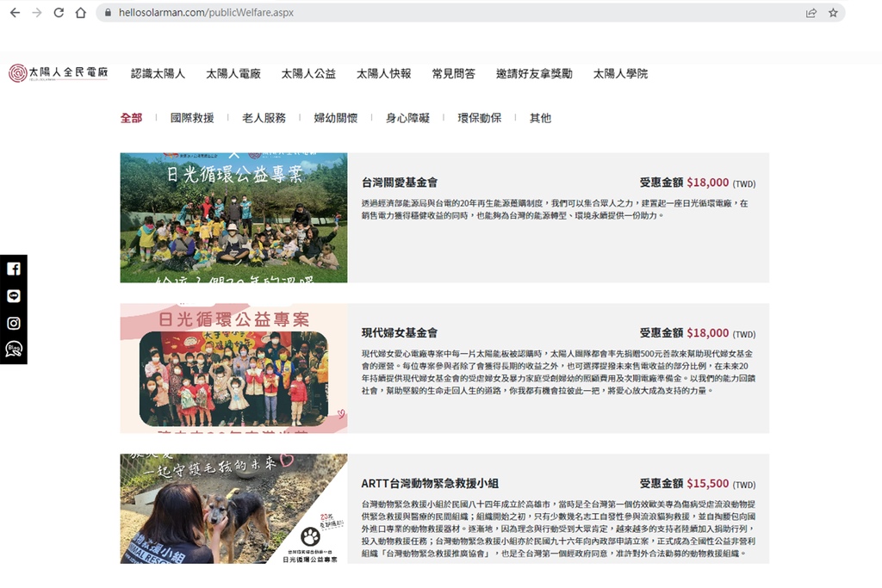Image resolution: width=882 pixels, height=588 pixels.
Task: Select the 老人服務 category filter
Action: click(264, 118)
